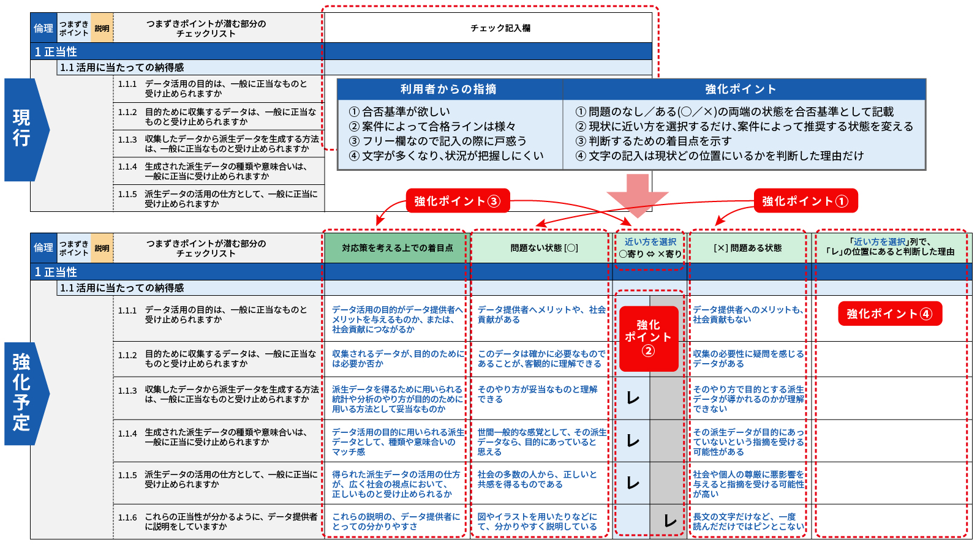The width and height of the screenshot is (980, 545).
Task: Click row 1.1.4 生成された派生データ in the 現行 table
Action: (218, 171)
